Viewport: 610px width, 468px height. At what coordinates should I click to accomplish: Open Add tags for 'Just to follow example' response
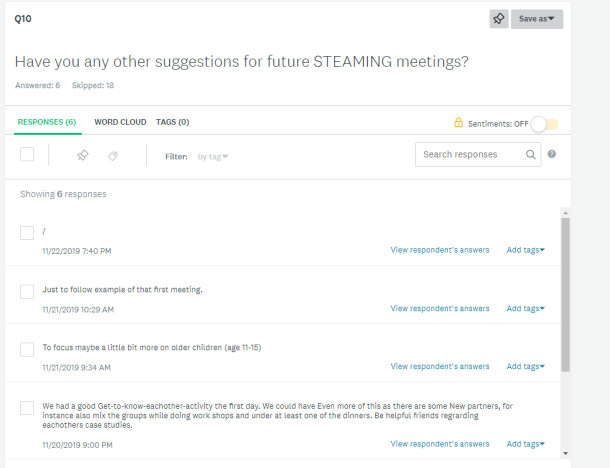[x=526, y=308]
